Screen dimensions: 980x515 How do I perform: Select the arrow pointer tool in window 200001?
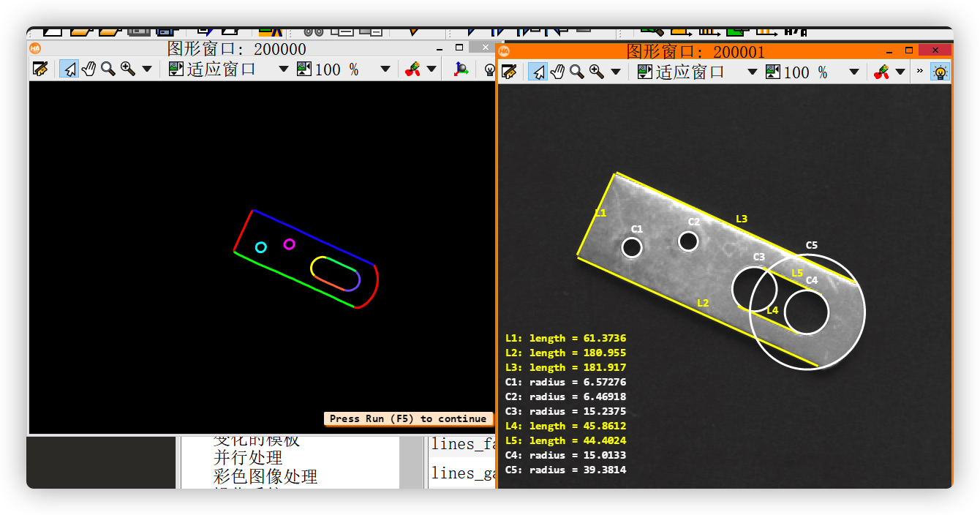(x=538, y=72)
